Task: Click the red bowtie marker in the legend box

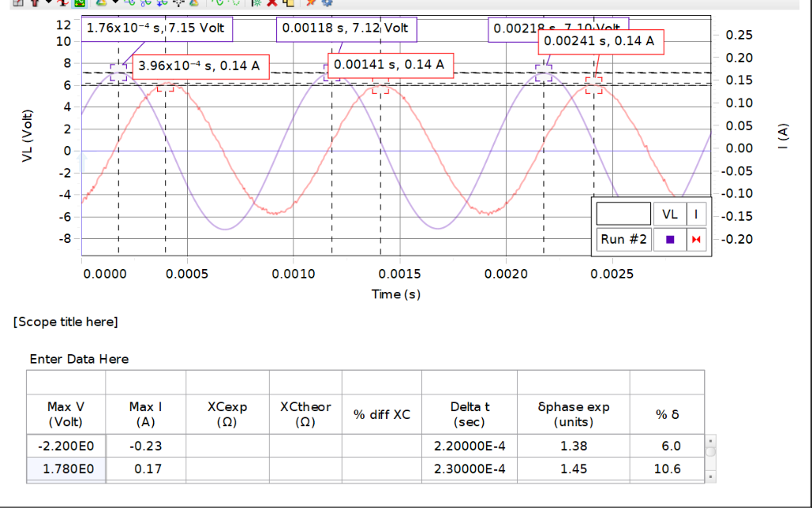Action: point(696,239)
